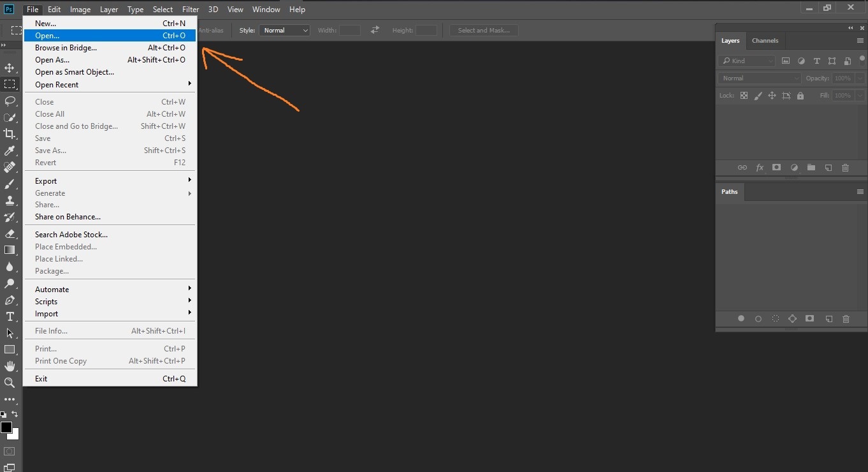Click the link layers icon
868x472 pixels.
pyautogui.click(x=742, y=168)
